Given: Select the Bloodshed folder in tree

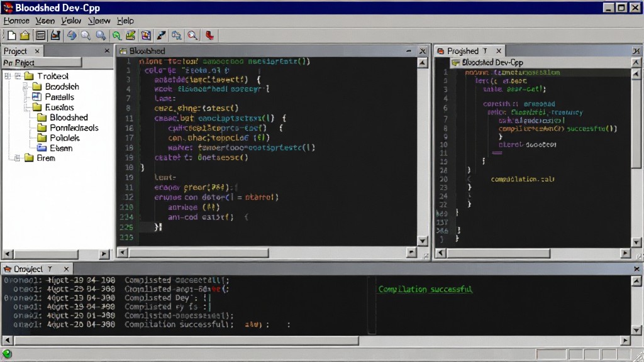Looking at the screenshot, I should (69, 118).
